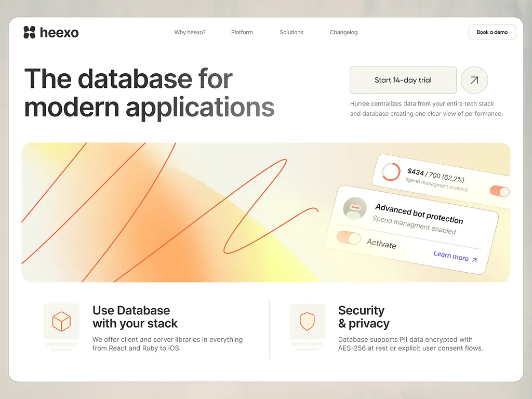The width and height of the screenshot is (532, 399).
Task: Toggle the spend management switch
Action: 499,191
